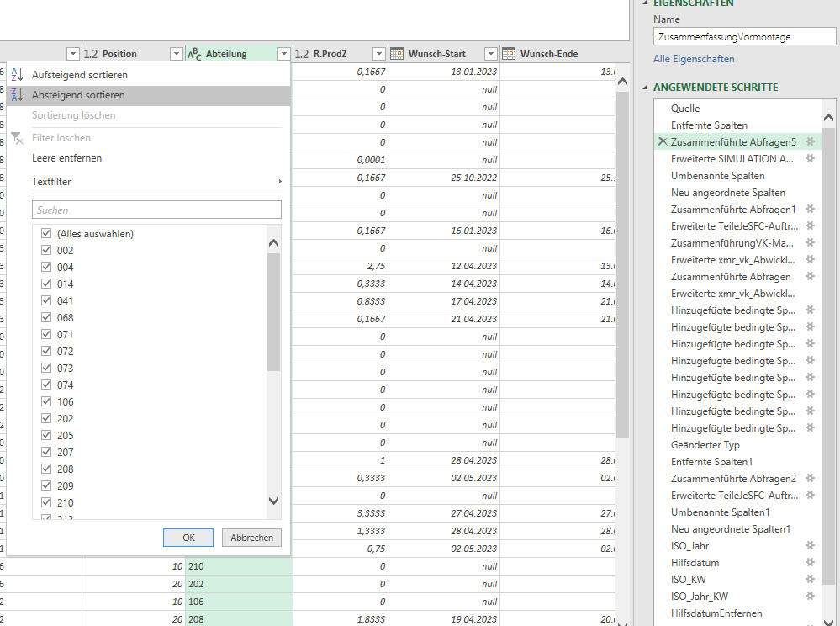Confirm the filter with OK
Image resolution: width=840 pixels, height=626 pixels.
click(188, 538)
